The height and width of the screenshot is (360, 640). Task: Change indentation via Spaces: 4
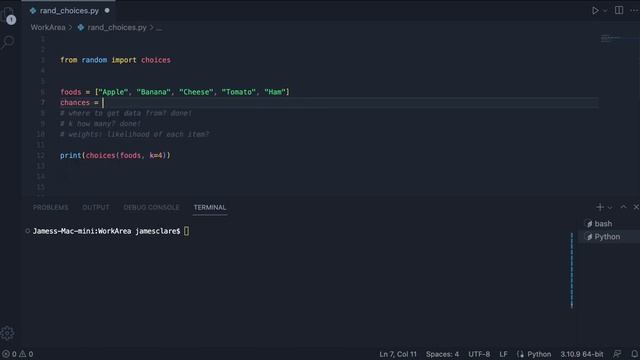[442, 354]
